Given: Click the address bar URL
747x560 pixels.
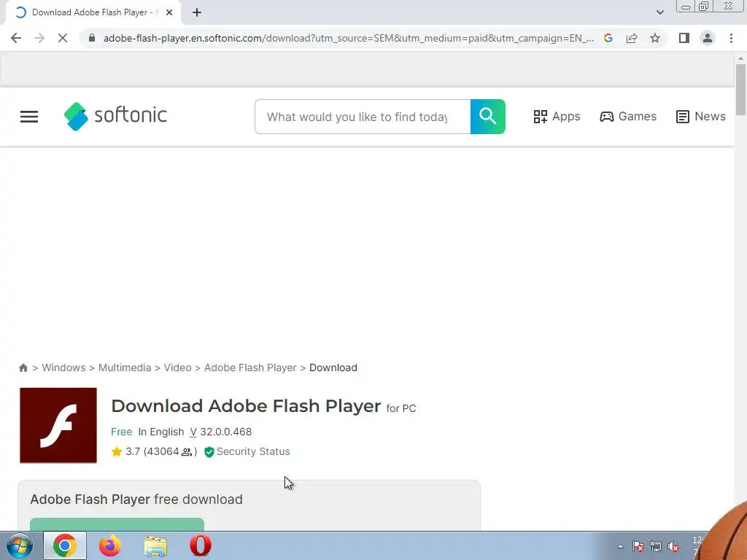Looking at the screenshot, I should click(348, 38).
